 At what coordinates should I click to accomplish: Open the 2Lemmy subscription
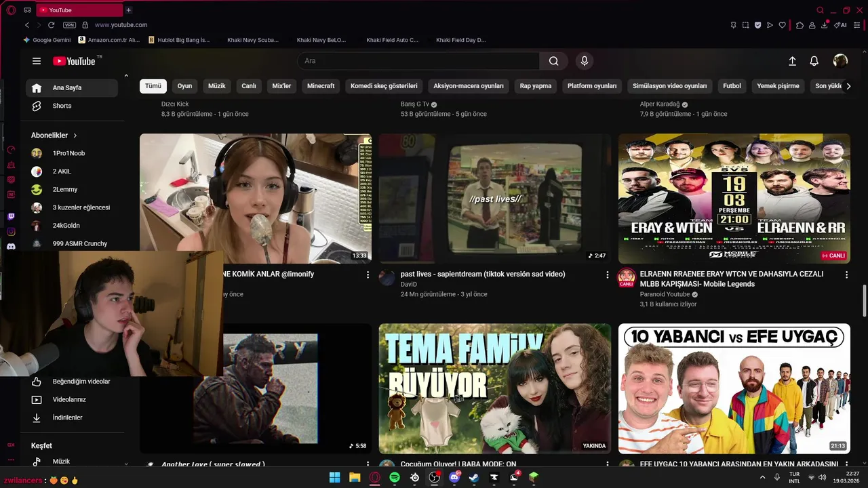point(72,189)
